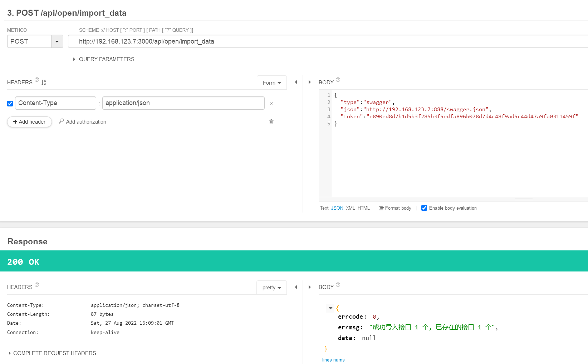Remove the Content-Type header with the X
This screenshot has width=588, height=364.
[271, 104]
